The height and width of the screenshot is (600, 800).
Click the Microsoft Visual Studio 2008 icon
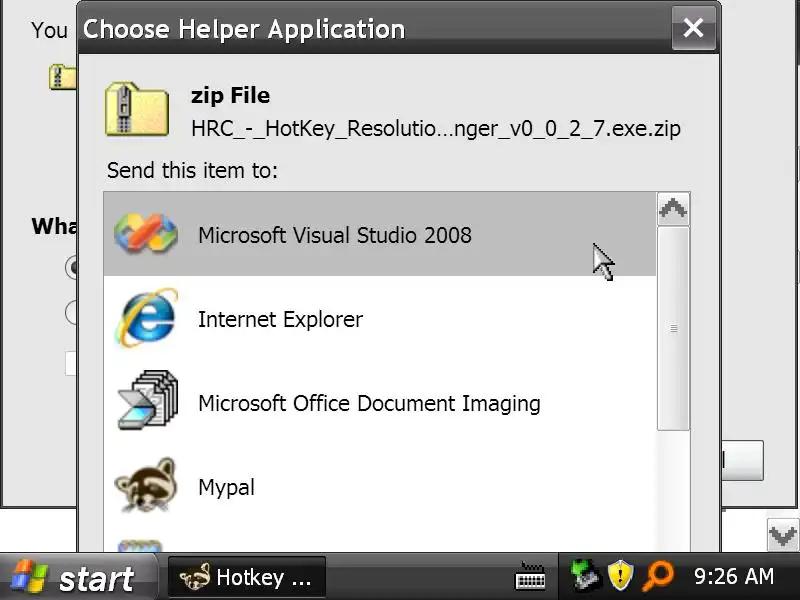(x=146, y=234)
